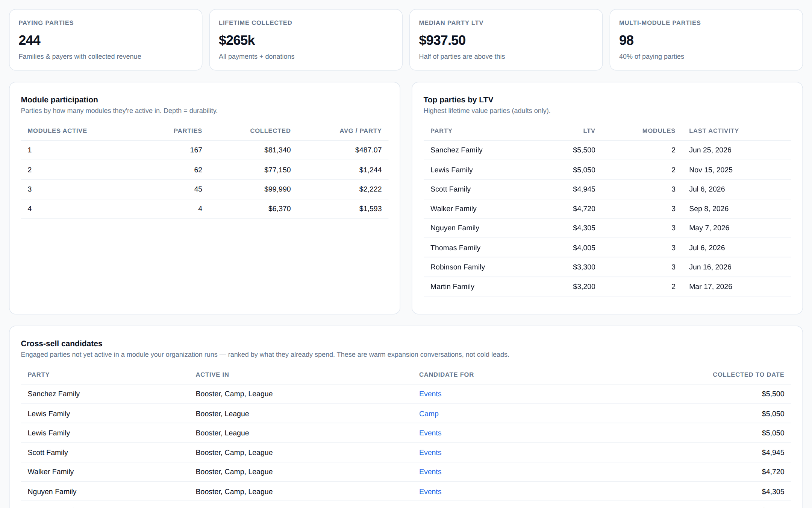The width and height of the screenshot is (812, 508).
Task: Select the LTV column header
Action: pos(589,131)
